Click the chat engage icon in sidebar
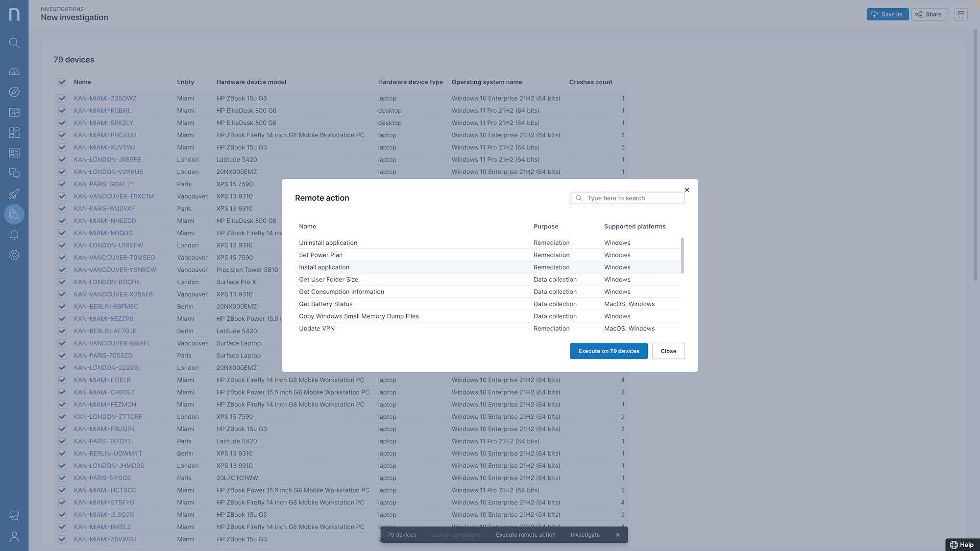Viewport: 980px width, 551px height. coord(14,173)
